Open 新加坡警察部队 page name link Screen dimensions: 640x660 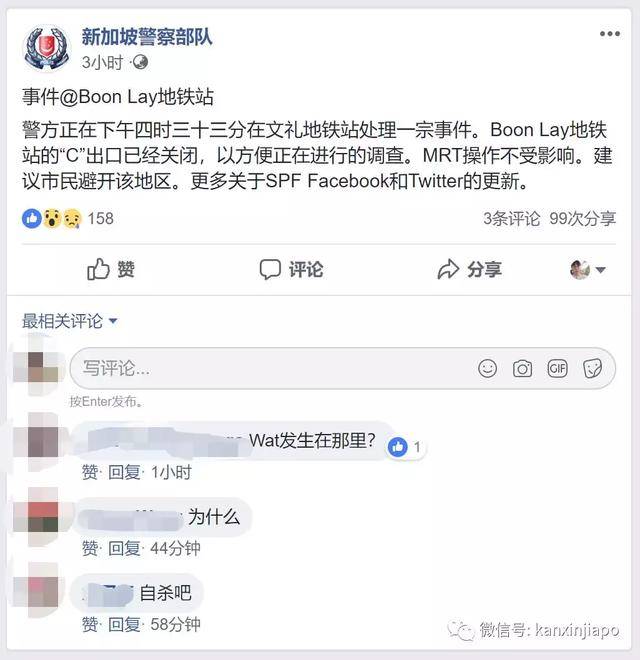click(x=147, y=37)
